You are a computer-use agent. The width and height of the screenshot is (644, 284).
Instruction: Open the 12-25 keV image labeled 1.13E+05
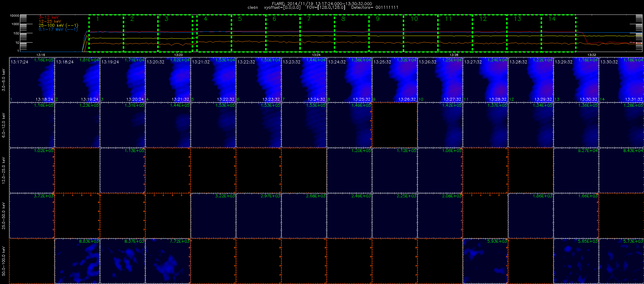[123, 170]
